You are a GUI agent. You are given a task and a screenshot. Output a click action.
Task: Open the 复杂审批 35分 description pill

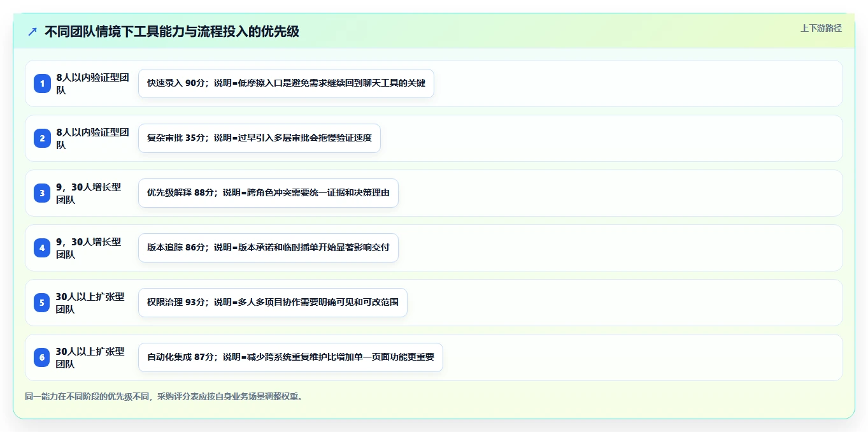pyautogui.click(x=259, y=138)
